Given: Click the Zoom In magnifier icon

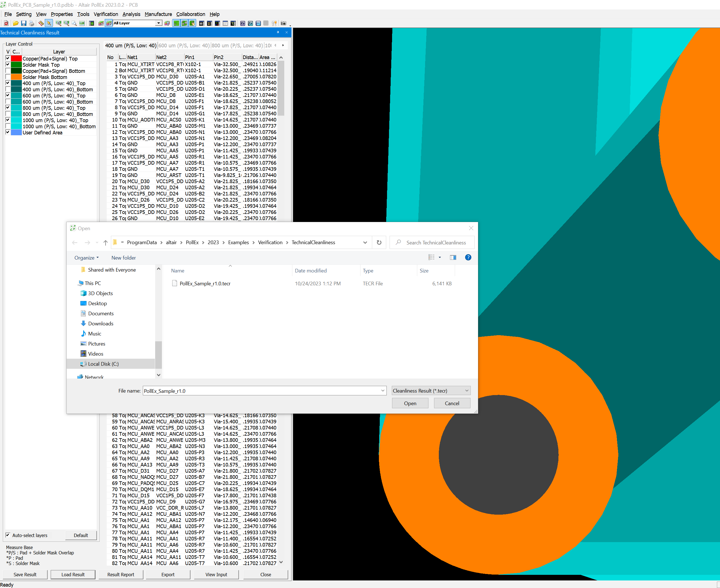Looking at the screenshot, I should click(x=58, y=23).
